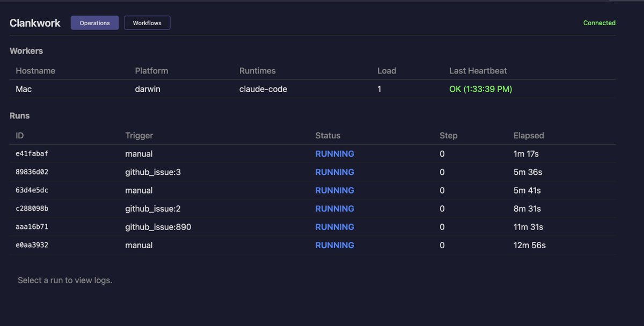Click the ID column header
This screenshot has width=644, height=326.
[20, 136]
